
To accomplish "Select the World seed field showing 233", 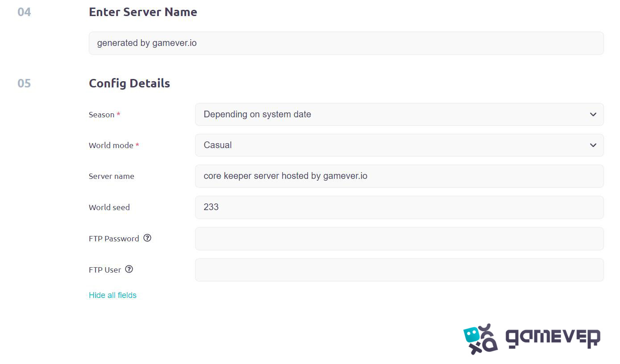I will 399,207.
